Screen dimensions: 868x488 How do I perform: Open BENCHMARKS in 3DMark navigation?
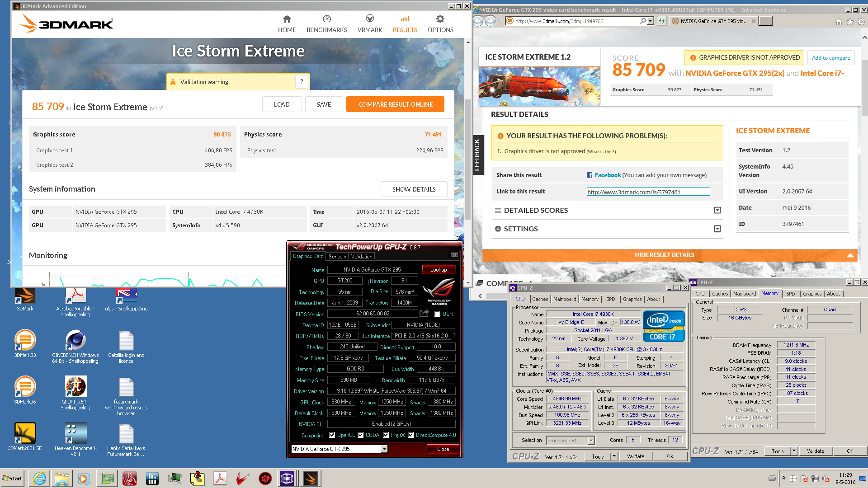point(326,24)
